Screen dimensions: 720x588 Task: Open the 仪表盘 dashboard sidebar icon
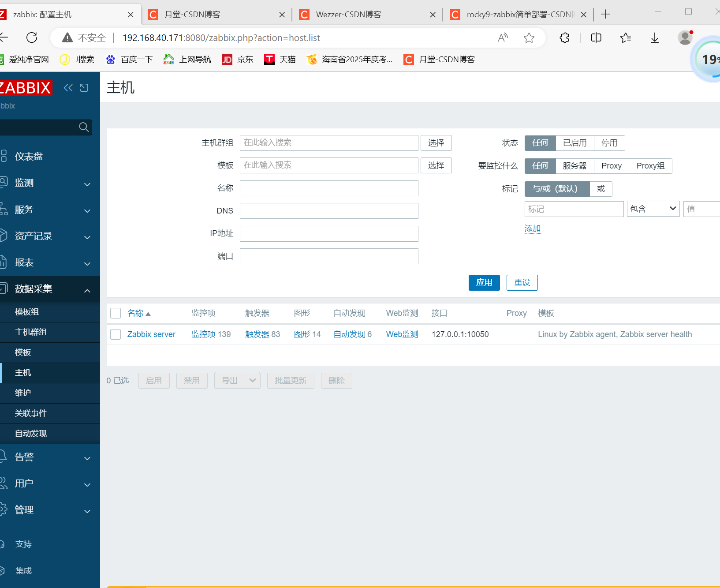(4, 156)
